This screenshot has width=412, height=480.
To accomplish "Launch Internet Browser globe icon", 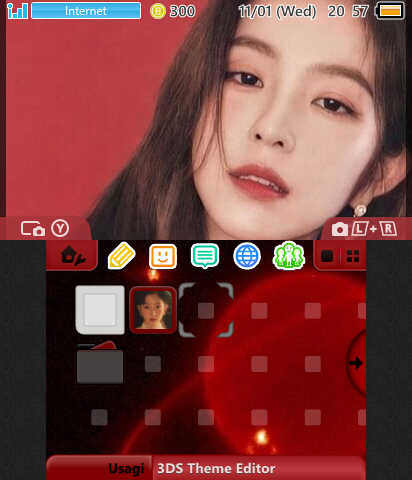I will 247,256.
